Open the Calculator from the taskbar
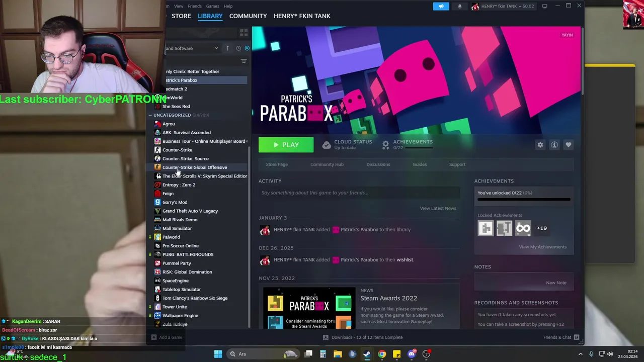Viewport: 644px width, 362px height. [x=323, y=354]
